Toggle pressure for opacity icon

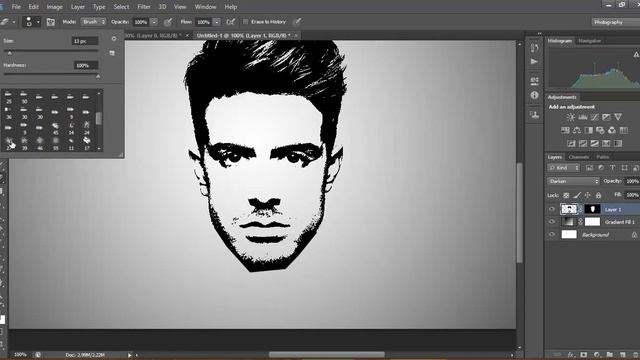pyautogui.click(x=168, y=22)
